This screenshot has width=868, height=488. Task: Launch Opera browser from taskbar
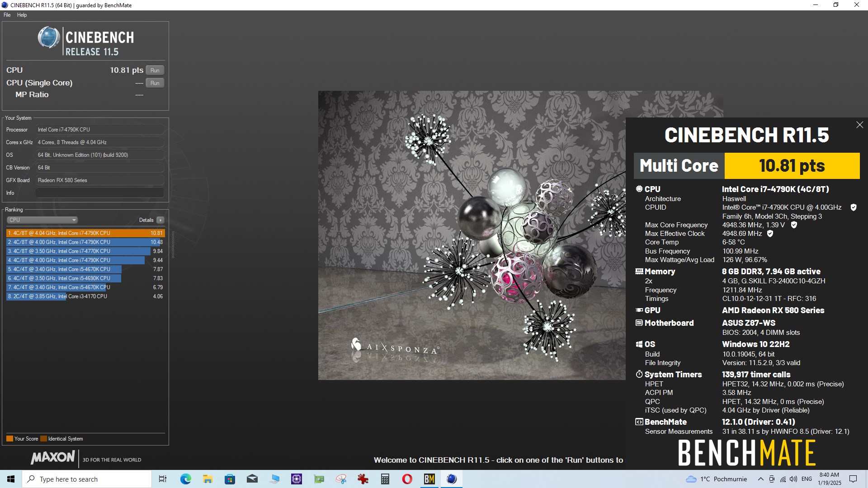407,479
